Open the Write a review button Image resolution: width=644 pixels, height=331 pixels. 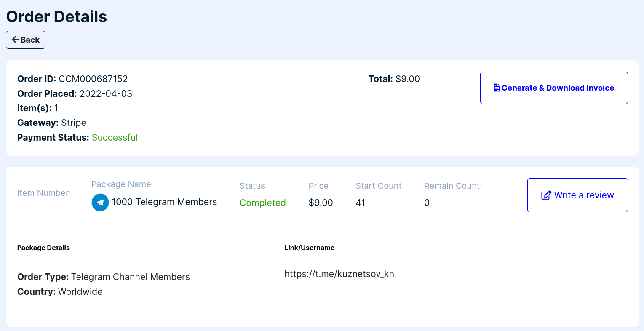pyautogui.click(x=577, y=195)
